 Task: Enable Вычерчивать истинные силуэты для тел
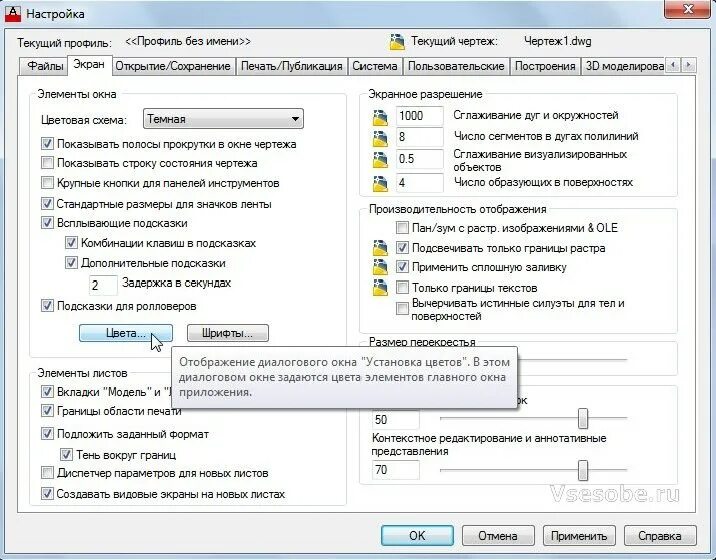402,309
